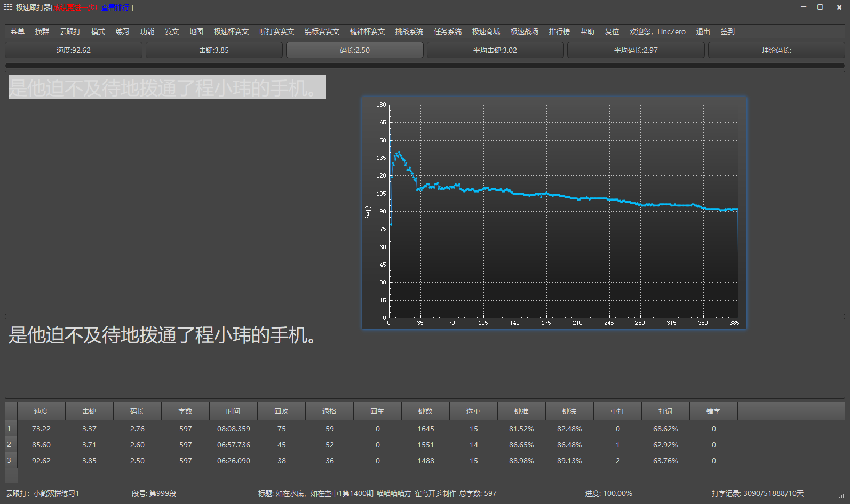Minimize the window
850x504 pixels.
tap(804, 7)
